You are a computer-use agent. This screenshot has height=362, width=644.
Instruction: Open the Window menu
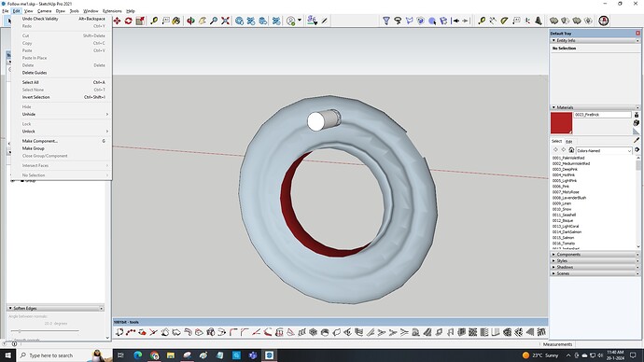click(x=91, y=11)
